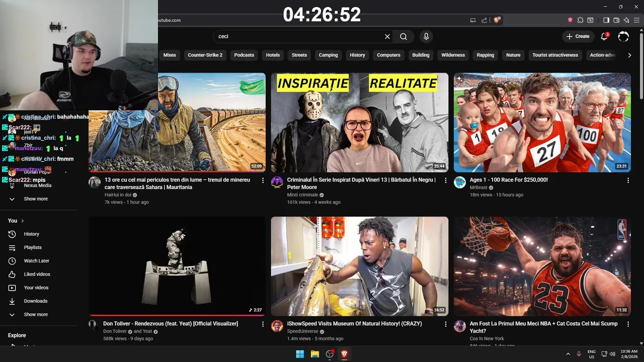Show hidden system tray icons chevron
This screenshot has width=644, height=362.
pos(568,354)
